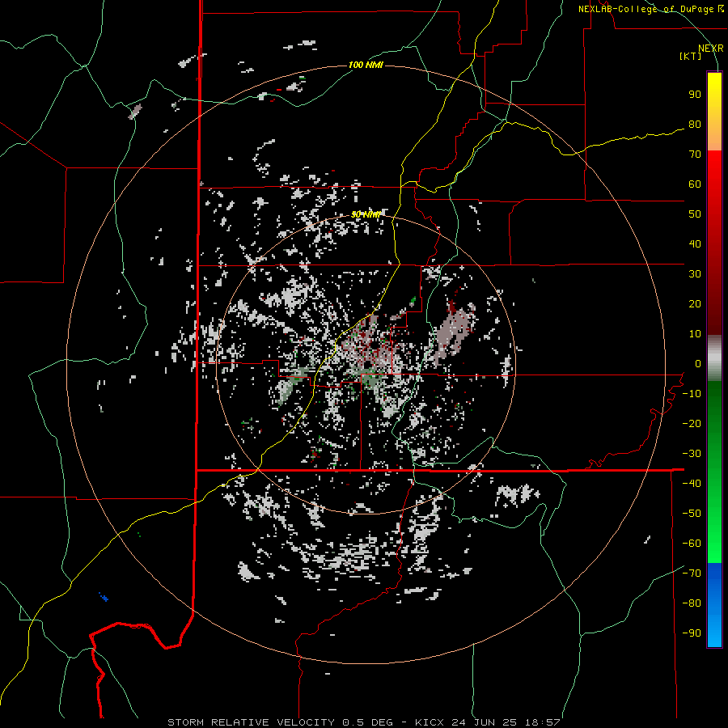Click the -40 value on the velocity scale
This screenshot has height=728, width=728.
pyautogui.click(x=692, y=484)
